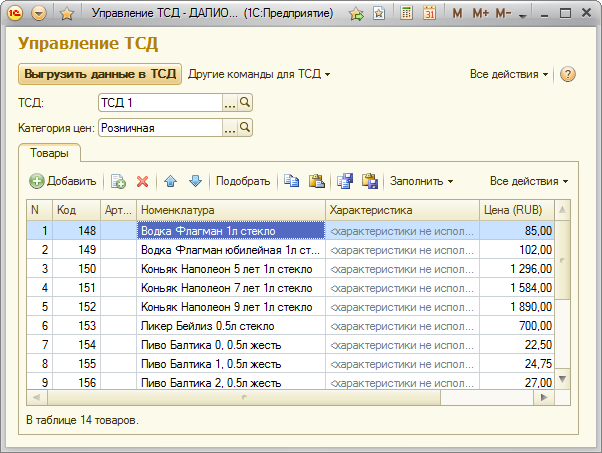The image size is (602, 453).
Task: Click price cell 700,00
Action: click(x=517, y=326)
